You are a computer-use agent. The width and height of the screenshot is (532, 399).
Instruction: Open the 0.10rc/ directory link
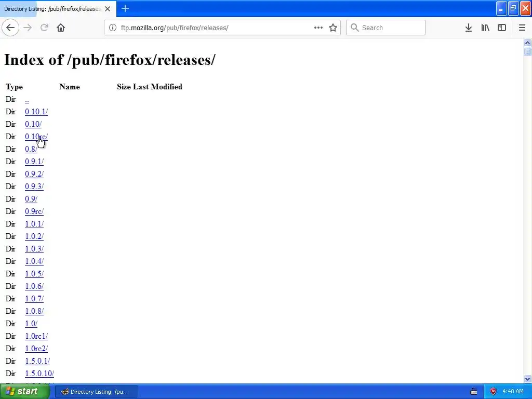tap(36, 137)
